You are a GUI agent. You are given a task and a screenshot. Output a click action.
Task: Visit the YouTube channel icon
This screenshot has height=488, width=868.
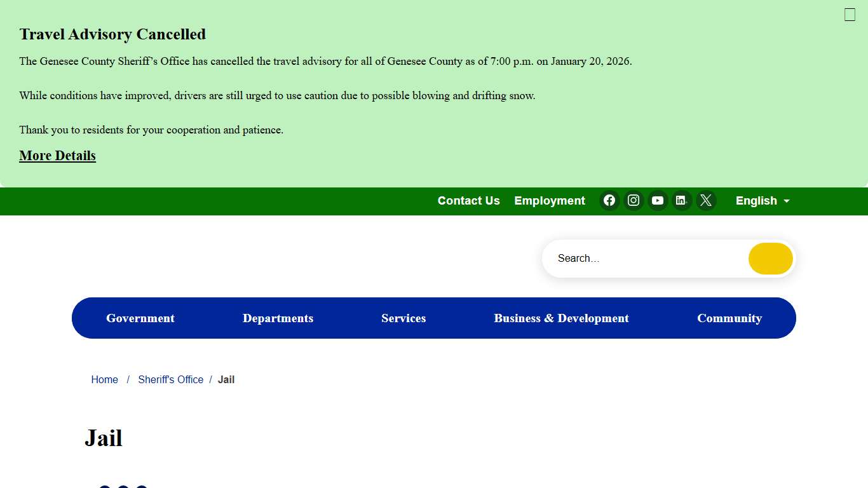pos(658,201)
